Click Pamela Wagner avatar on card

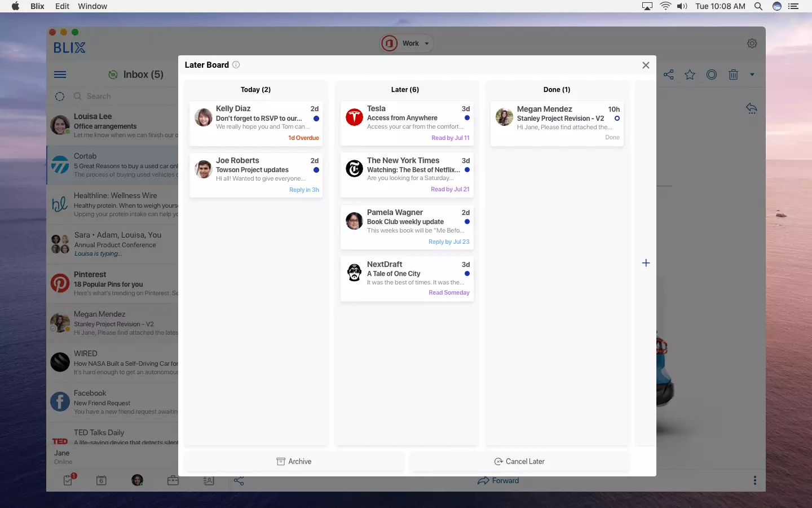[354, 221]
